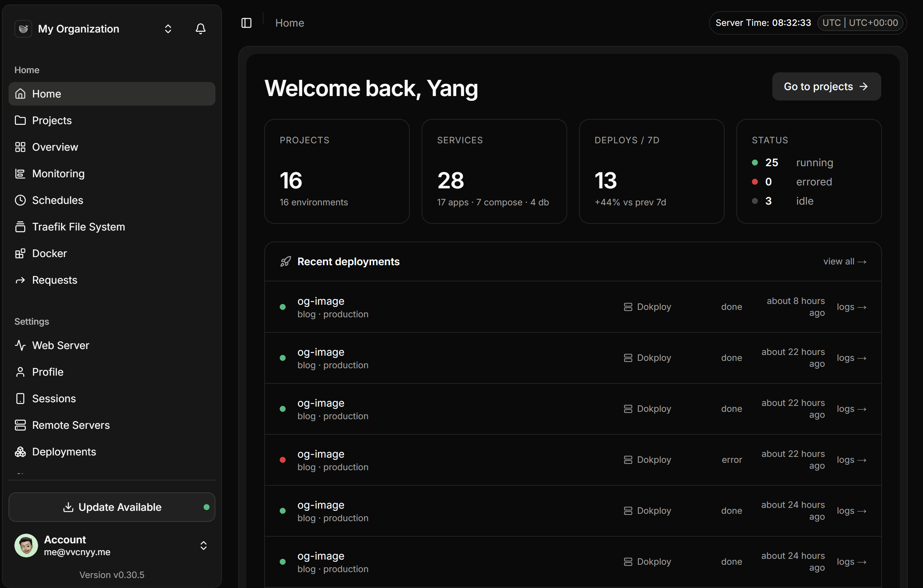Select the Monitoring sidebar icon
The width and height of the screenshot is (923, 588).
[20, 174]
